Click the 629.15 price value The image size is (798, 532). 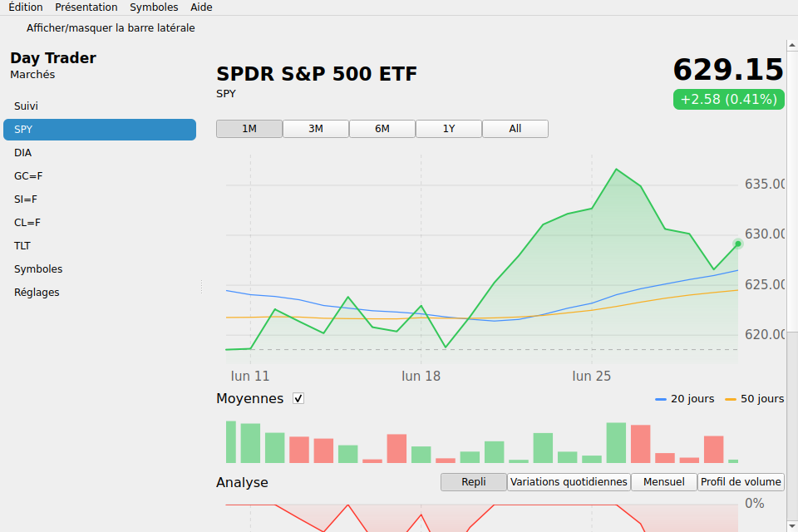point(728,70)
